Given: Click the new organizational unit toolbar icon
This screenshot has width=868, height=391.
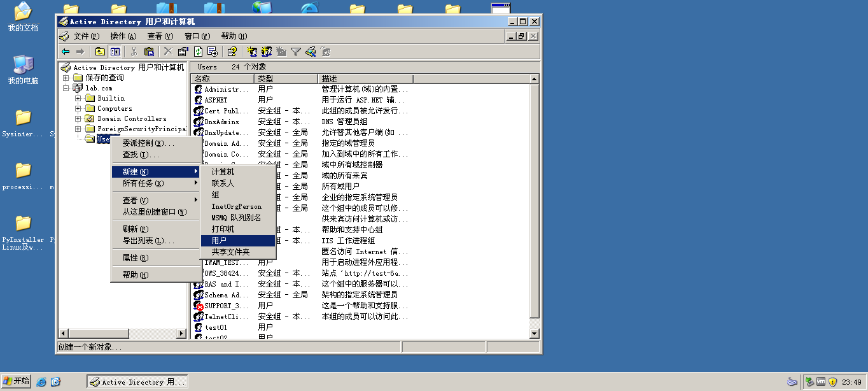Looking at the screenshot, I should [281, 52].
